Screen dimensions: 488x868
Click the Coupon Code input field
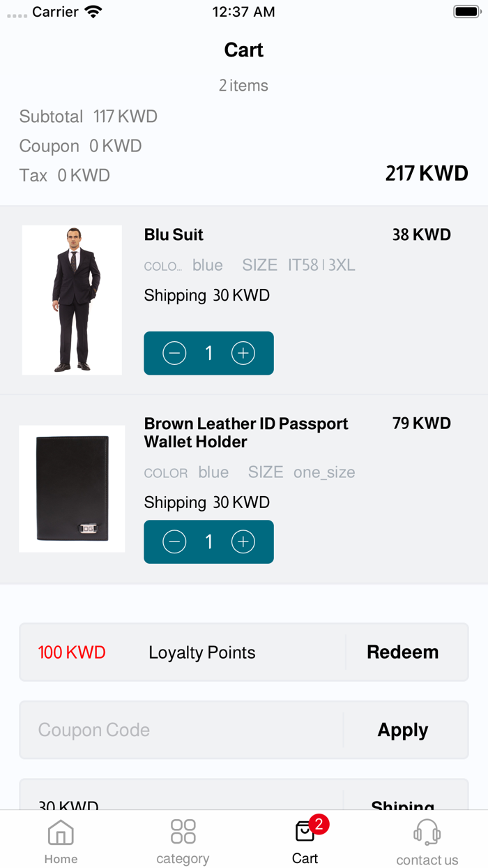pyautogui.click(x=181, y=730)
